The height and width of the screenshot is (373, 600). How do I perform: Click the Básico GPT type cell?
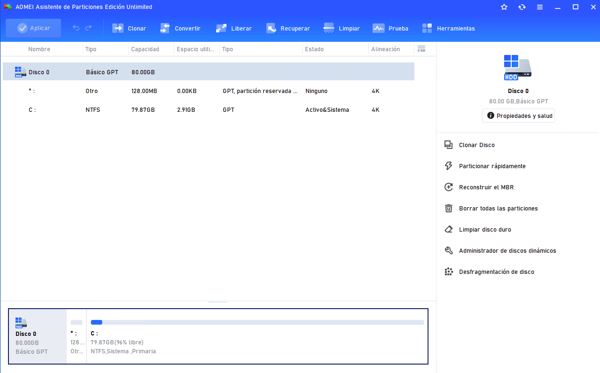click(102, 72)
